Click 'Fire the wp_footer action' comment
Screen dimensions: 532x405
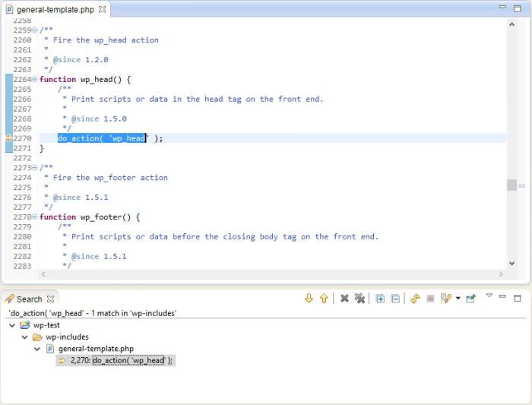coord(110,178)
